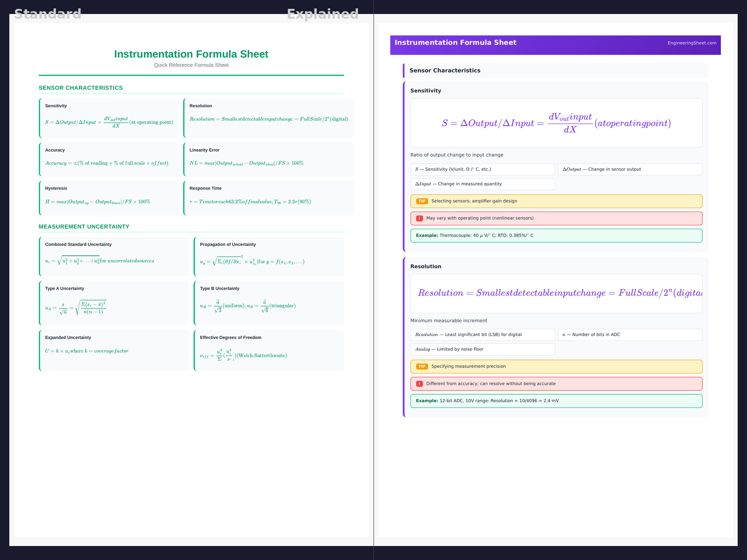This screenshot has height=560, width=747.
Task: Click the thermocouple example box
Action: 556,236
